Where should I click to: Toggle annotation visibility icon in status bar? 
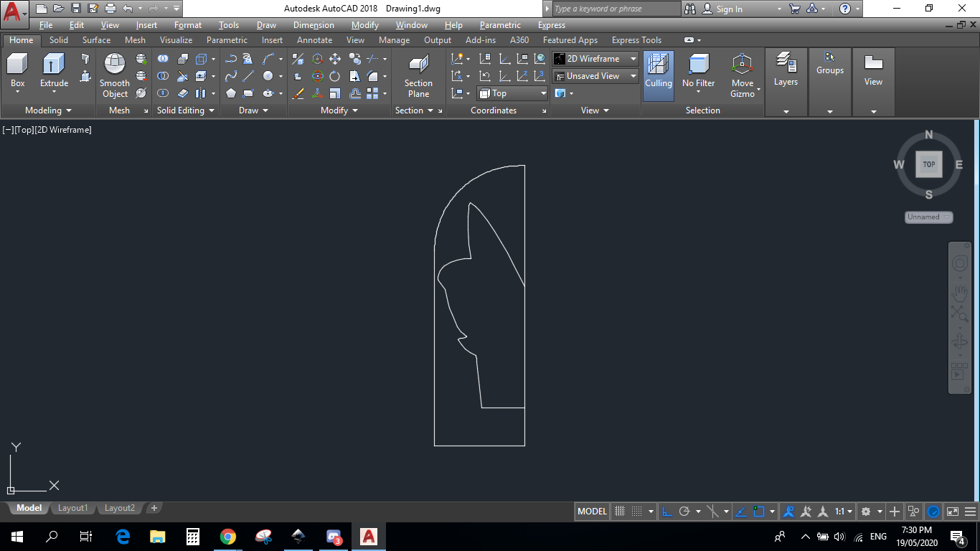tap(788, 512)
